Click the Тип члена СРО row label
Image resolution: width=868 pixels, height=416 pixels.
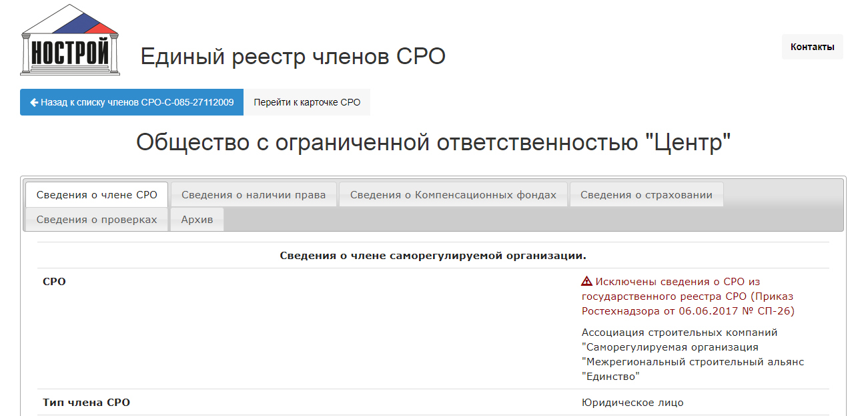click(86, 403)
